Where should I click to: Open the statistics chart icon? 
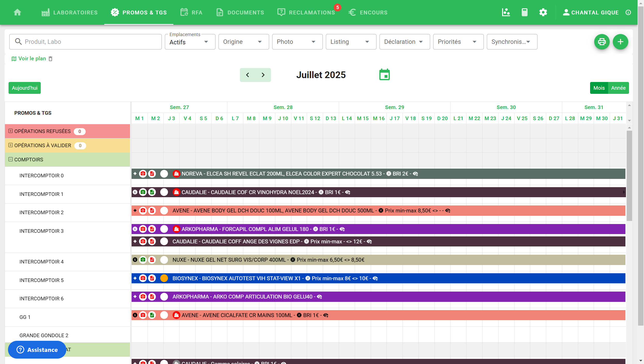pos(506,12)
